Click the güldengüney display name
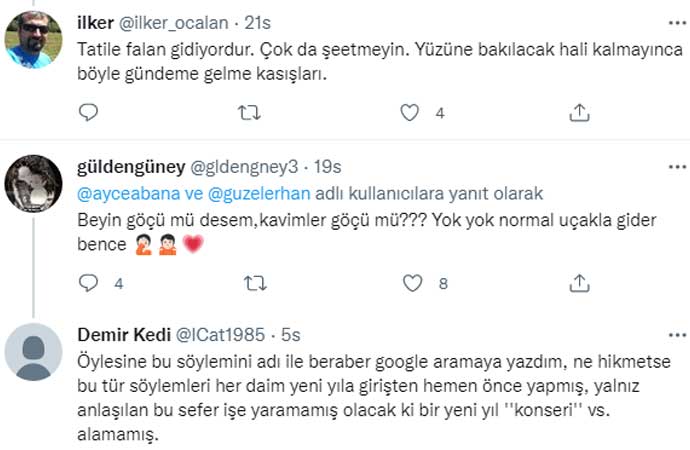This screenshot has height=450, width=690. (x=129, y=164)
